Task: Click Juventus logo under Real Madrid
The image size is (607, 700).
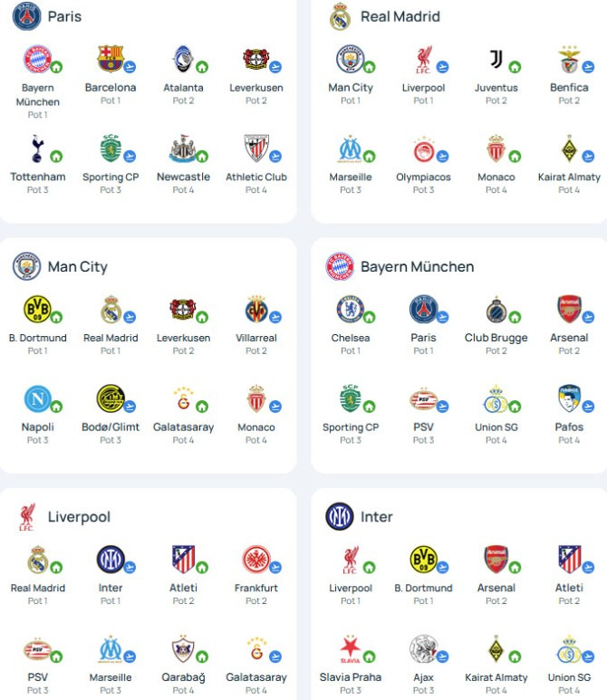Action: pos(496,59)
